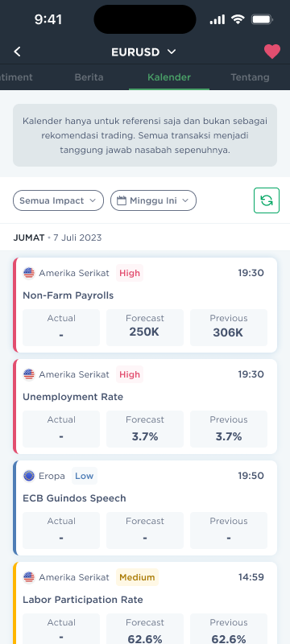
Task: Tap the High impact badge on Unemployment Rate
Action: 130,374
